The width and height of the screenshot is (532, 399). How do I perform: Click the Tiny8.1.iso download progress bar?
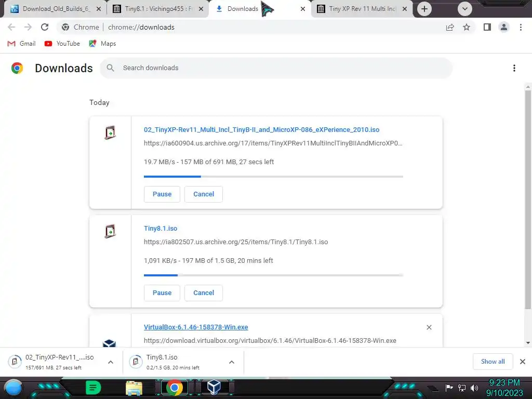(x=273, y=275)
